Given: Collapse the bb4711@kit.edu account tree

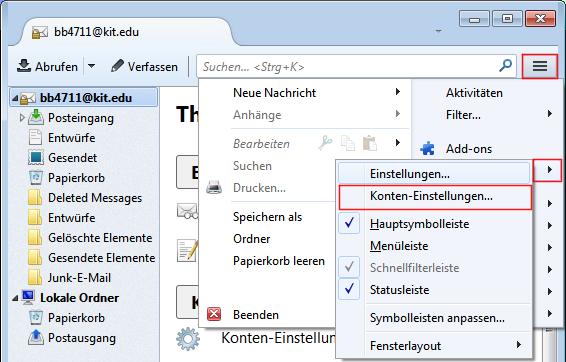Looking at the screenshot, I should click(x=15, y=98).
